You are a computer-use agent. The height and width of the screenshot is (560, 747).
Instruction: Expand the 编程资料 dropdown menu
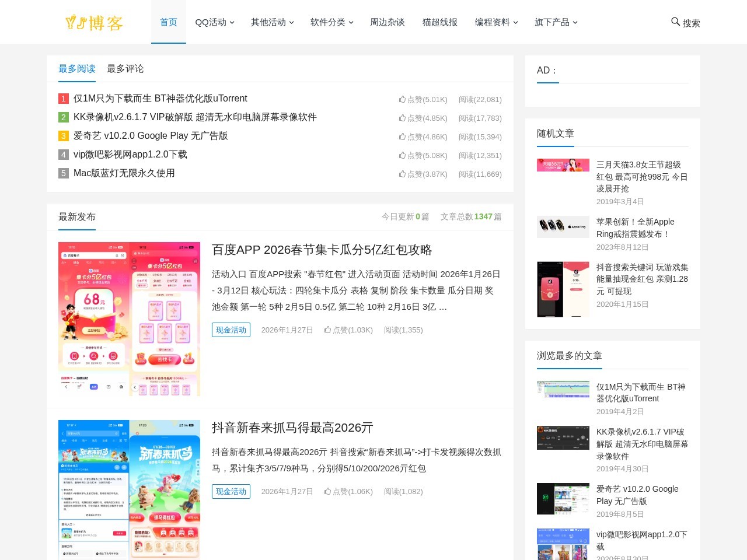[x=496, y=22]
